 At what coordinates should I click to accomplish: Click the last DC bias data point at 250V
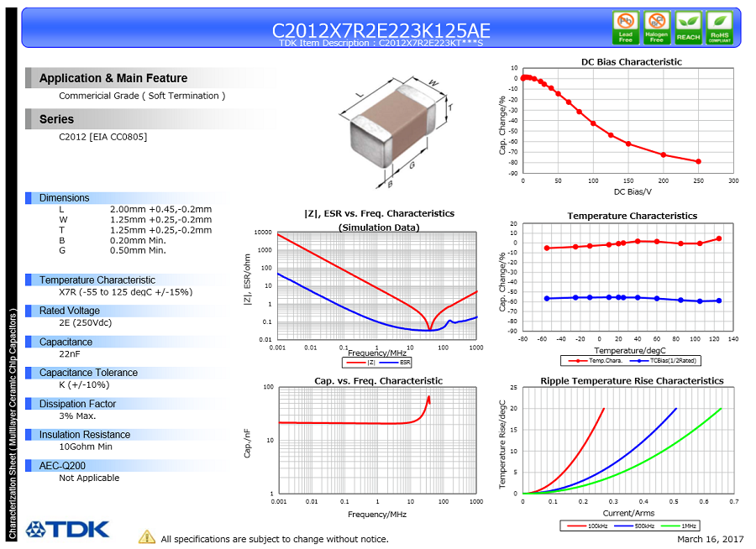698,161
